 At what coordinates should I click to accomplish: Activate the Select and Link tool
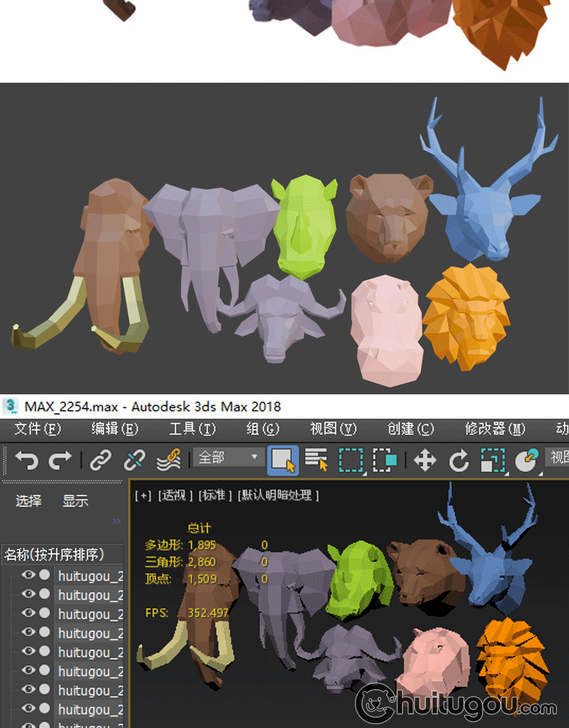point(101,460)
